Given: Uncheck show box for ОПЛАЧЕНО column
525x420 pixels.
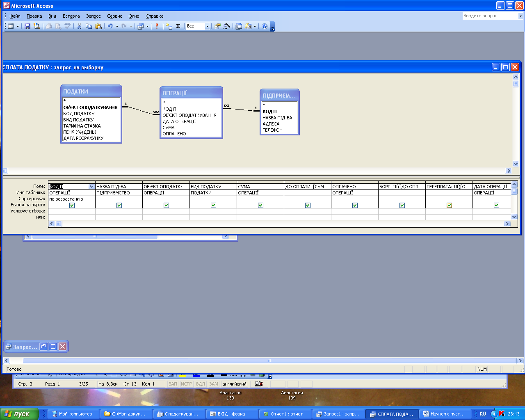Looking at the screenshot, I should 355,205.
